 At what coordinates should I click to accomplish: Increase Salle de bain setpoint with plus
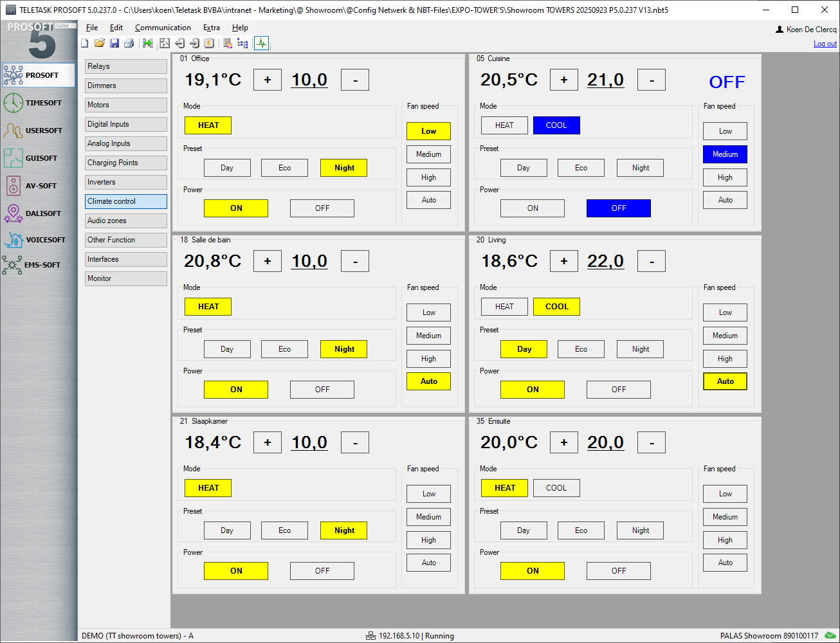pos(268,261)
